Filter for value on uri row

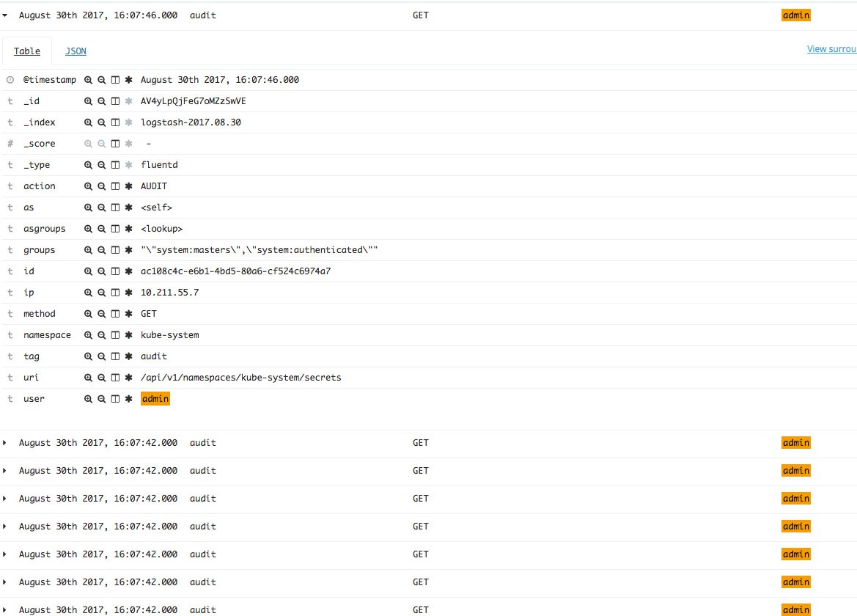click(x=88, y=378)
